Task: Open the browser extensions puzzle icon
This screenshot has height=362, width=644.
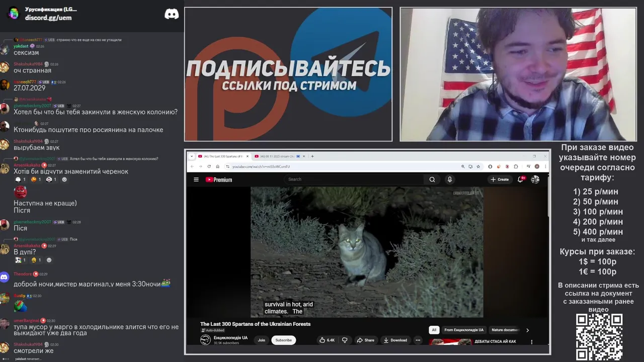Action: click(x=516, y=166)
